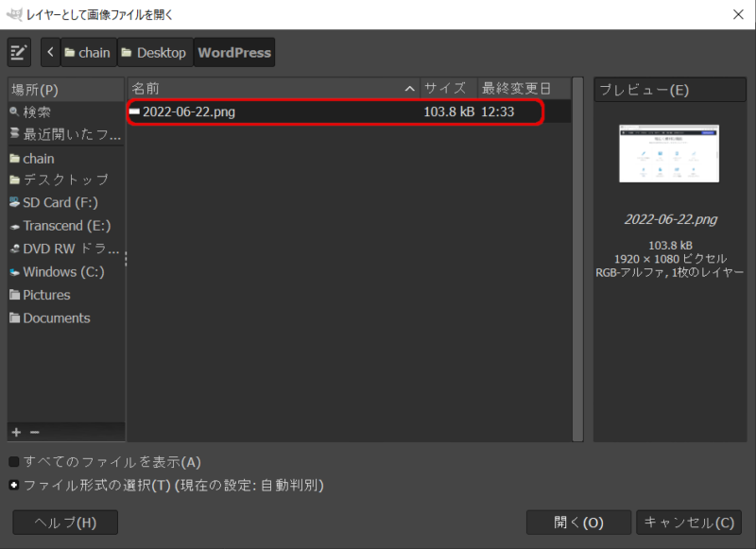Click 開く(O) to open the file
Image resolution: width=756 pixels, height=549 pixels.
click(578, 523)
